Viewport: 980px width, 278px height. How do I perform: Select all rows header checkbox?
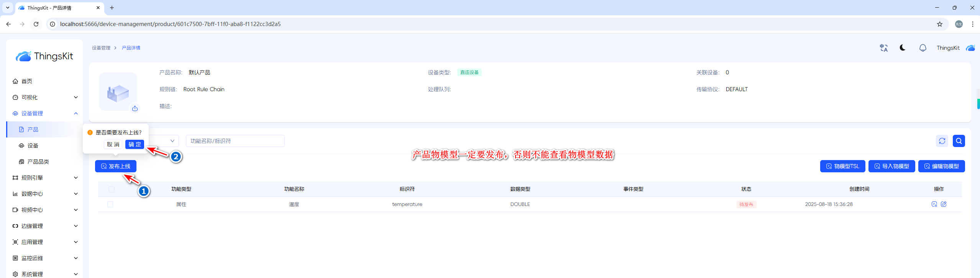[112, 189]
